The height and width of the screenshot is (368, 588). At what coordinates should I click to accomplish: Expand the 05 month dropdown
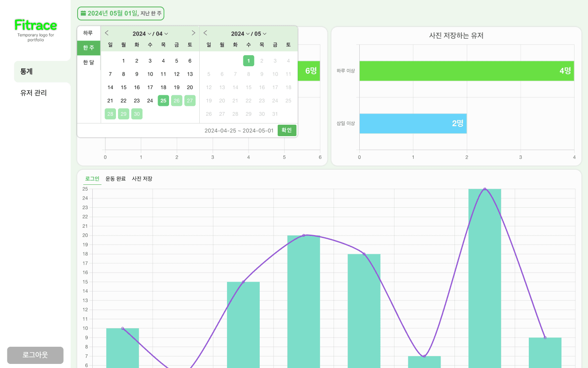click(x=260, y=34)
